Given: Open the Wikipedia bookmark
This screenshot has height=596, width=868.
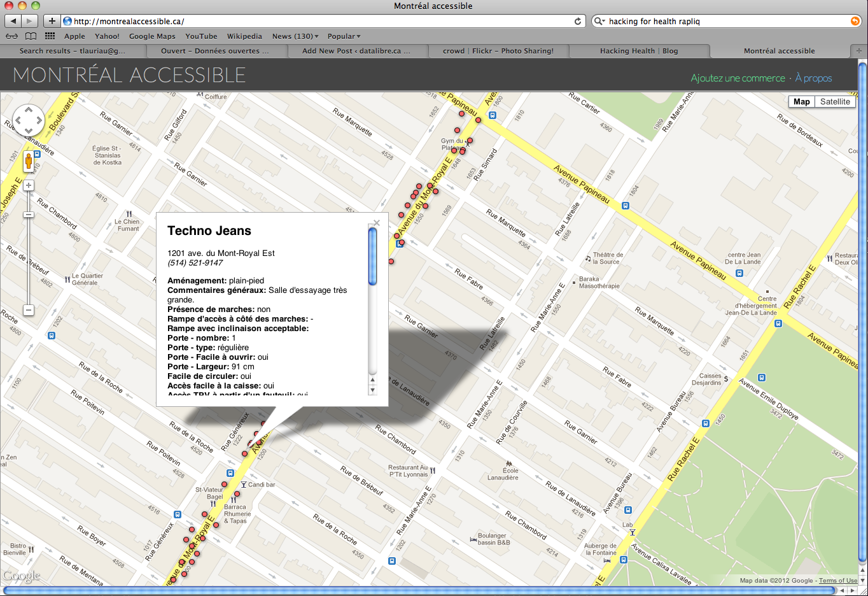Looking at the screenshot, I should [x=244, y=36].
